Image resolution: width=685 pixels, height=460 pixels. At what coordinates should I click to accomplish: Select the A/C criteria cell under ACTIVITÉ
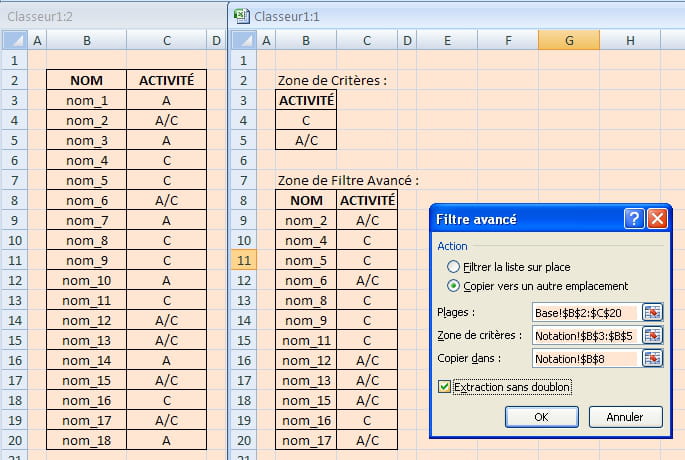click(x=306, y=140)
